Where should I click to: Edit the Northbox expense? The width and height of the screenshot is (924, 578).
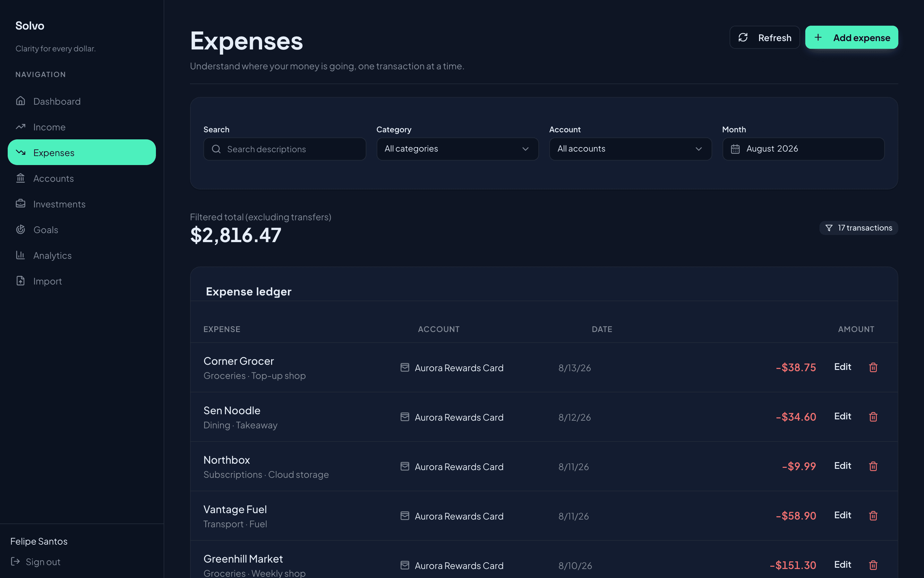[x=842, y=466]
